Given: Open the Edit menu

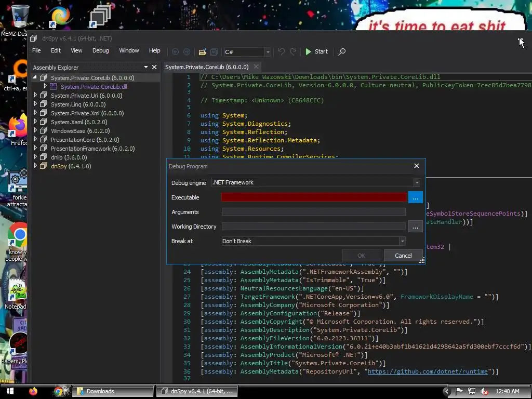Looking at the screenshot, I should [x=56, y=50].
